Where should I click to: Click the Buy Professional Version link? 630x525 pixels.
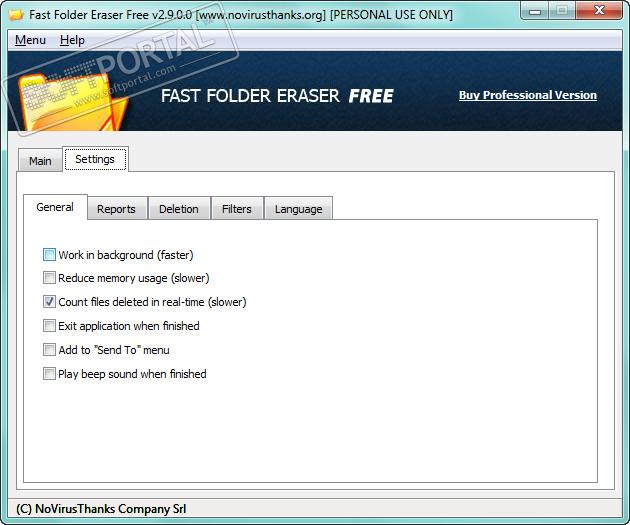click(528, 95)
